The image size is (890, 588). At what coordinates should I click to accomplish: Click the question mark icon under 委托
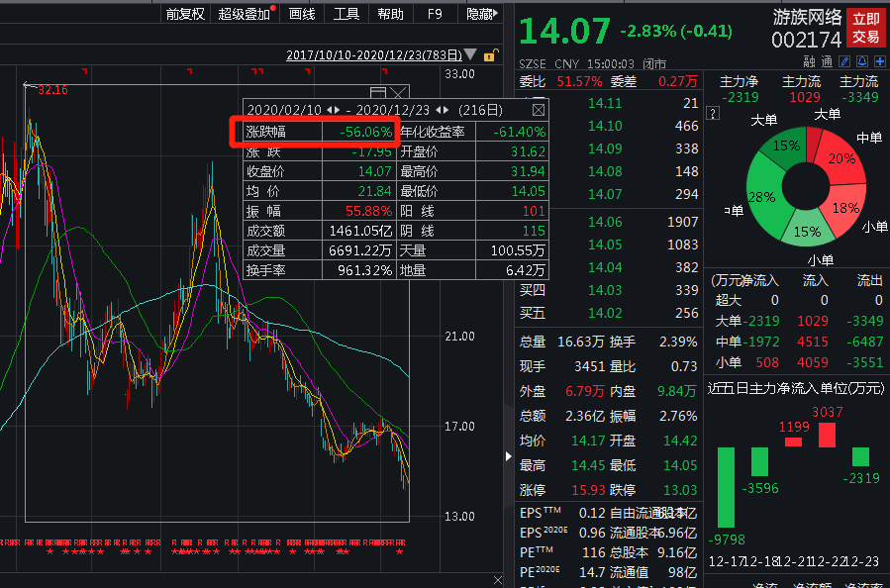coord(713,113)
